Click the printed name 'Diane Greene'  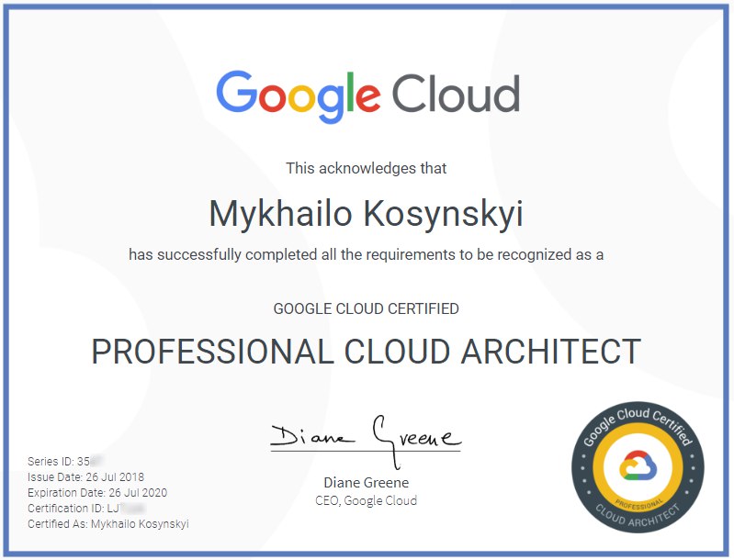[x=366, y=482]
